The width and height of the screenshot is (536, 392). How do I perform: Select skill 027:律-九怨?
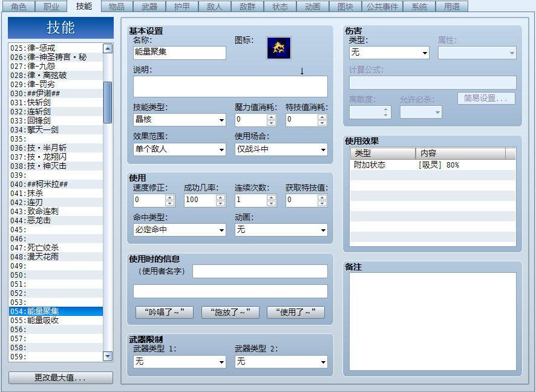[56, 66]
